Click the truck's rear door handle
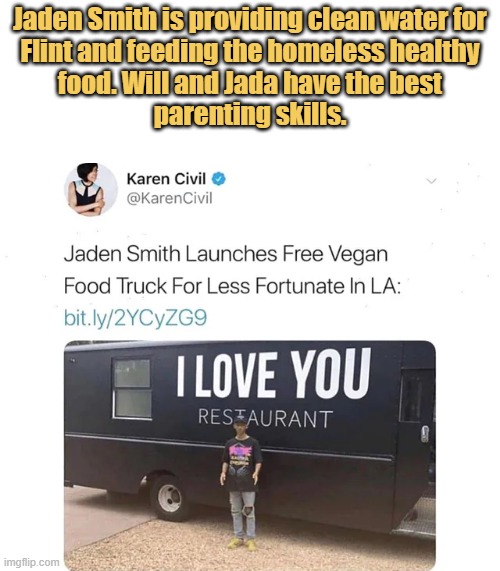Screen dimensions: 500x571 coord(425,434)
